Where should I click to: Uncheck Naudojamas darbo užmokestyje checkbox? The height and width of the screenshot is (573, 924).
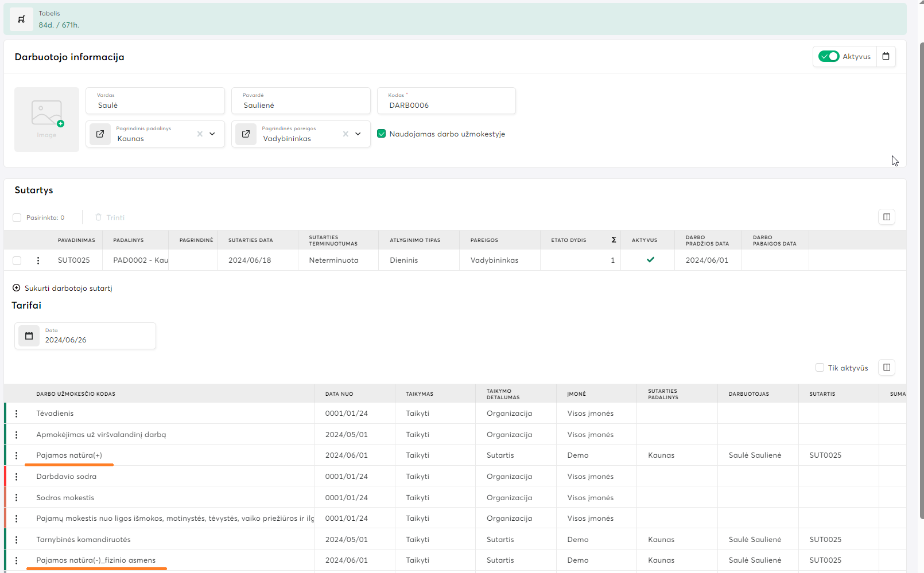(381, 134)
